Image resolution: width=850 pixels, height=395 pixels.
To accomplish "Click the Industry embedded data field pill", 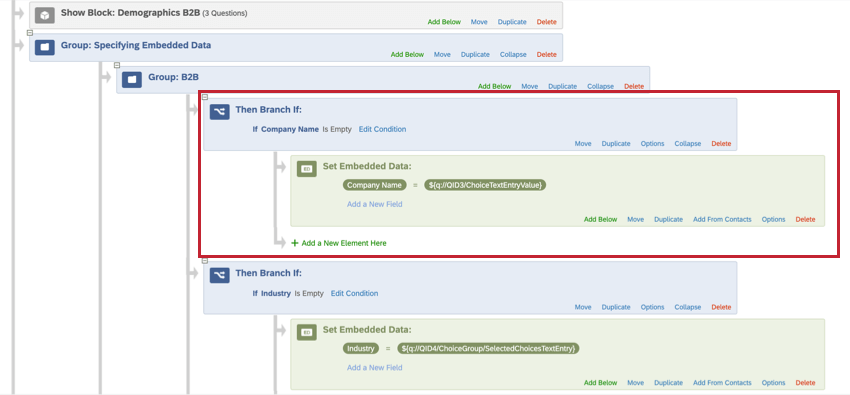I will pos(361,348).
